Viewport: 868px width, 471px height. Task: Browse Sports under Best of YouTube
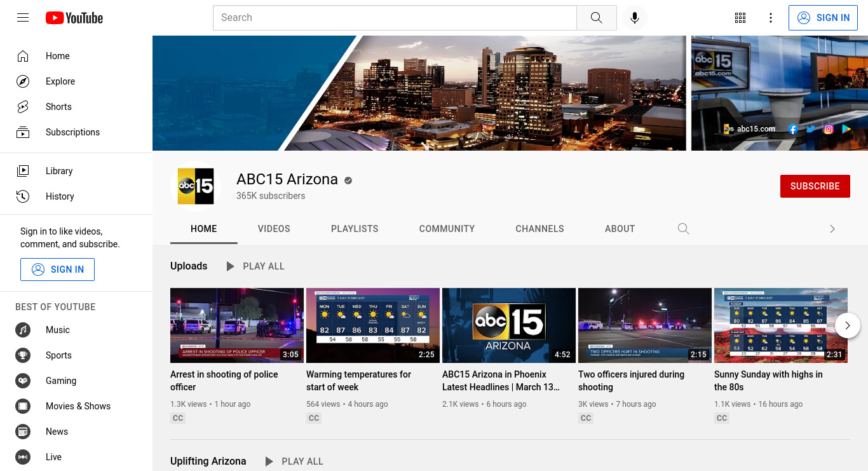click(76, 355)
